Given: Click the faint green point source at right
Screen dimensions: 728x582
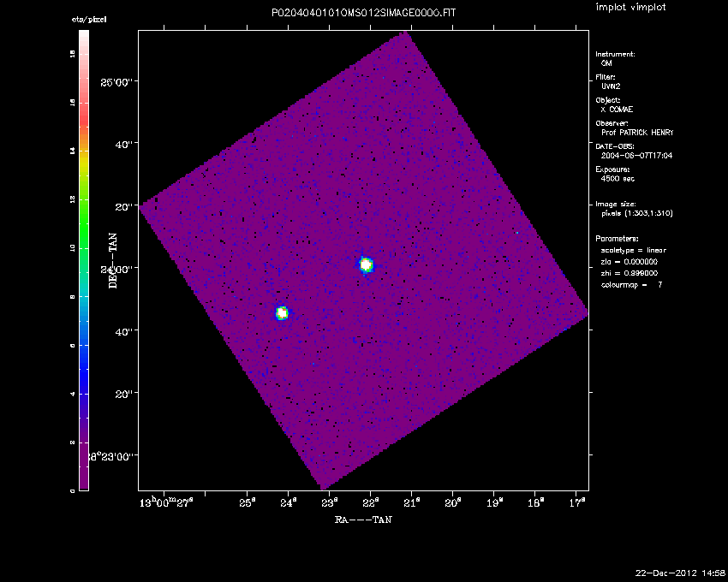Looking at the screenshot, I should (517, 232).
